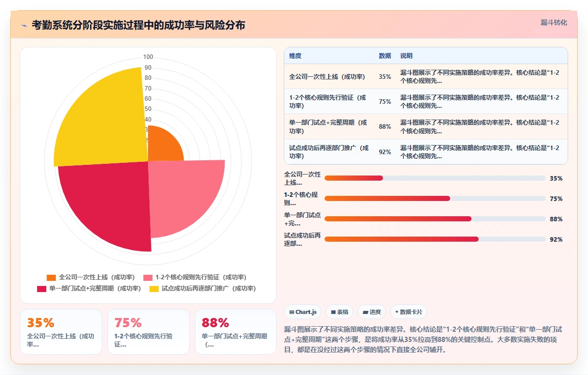Click the 92% cell in table
The height and width of the screenshot is (375, 588).
(385, 152)
